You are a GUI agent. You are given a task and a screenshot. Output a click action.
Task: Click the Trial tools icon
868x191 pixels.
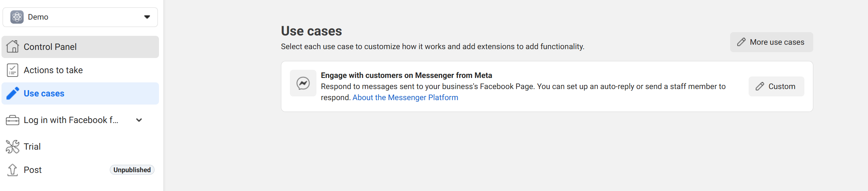(13, 147)
